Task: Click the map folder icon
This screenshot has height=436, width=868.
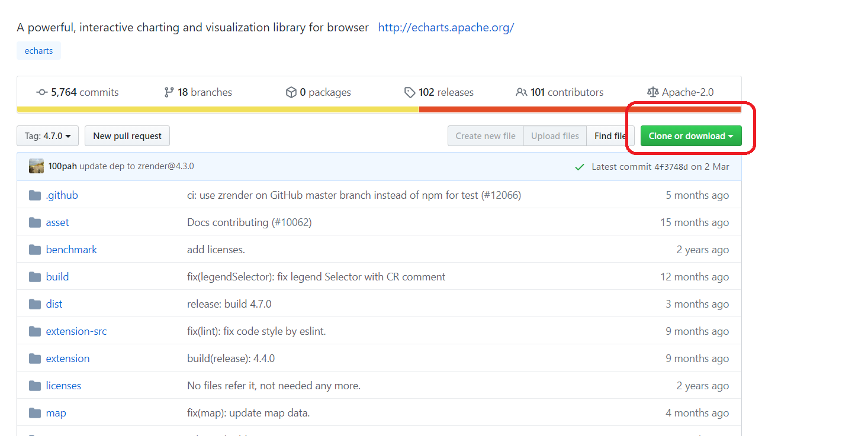Action: [x=35, y=413]
